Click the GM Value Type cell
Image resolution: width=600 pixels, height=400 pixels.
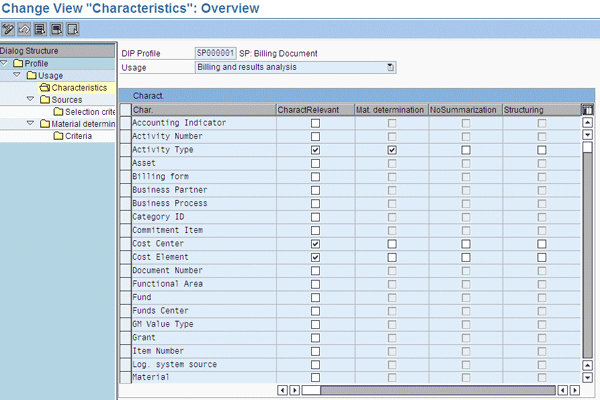tap(204, 324)
